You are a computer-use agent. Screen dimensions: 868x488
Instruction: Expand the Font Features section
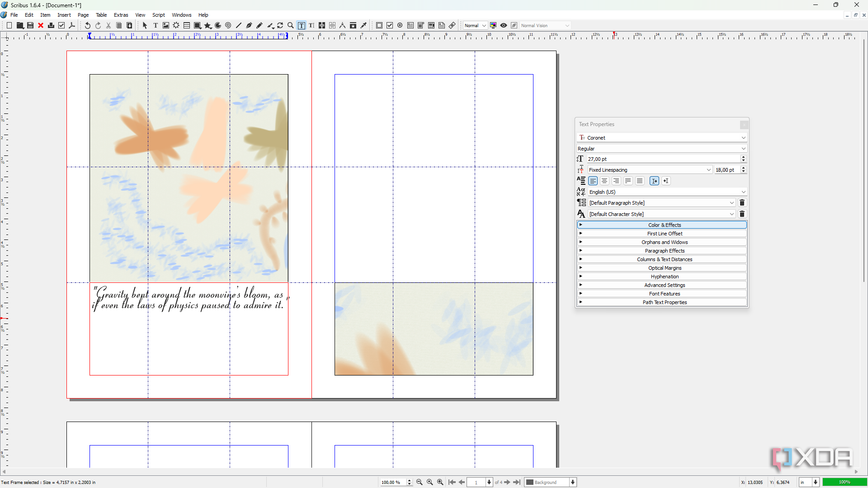662,294
